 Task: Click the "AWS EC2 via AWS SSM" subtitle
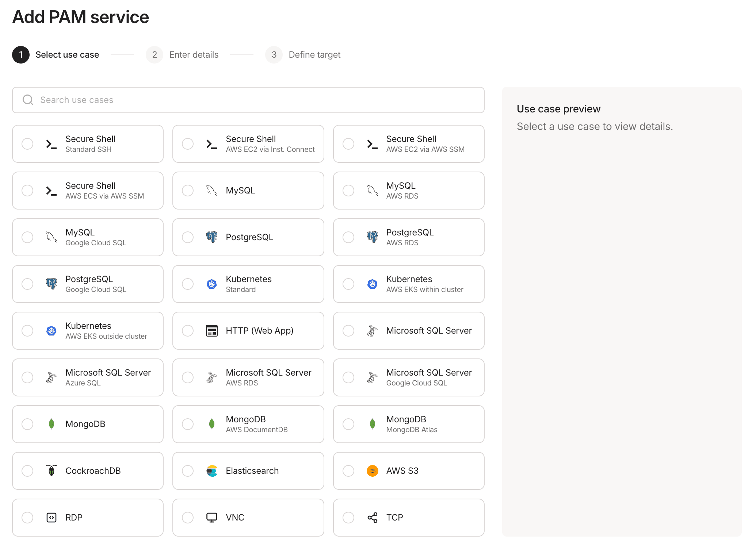tap(425, 149)
